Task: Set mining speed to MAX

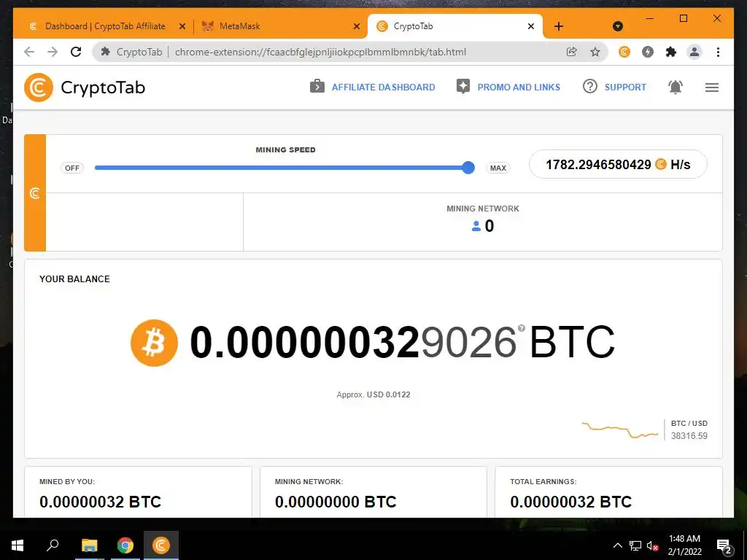Action: 498,168
